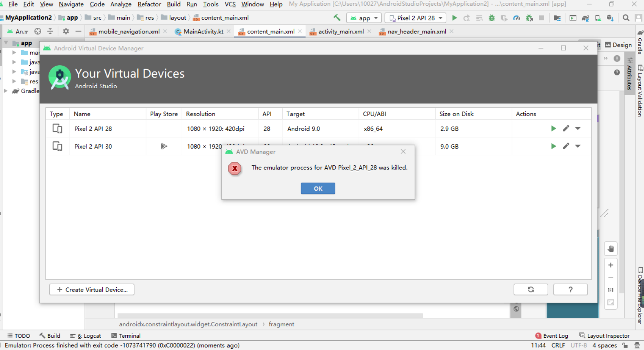Edit the Pixel 2 API 28 device

[x=566, y=129]
